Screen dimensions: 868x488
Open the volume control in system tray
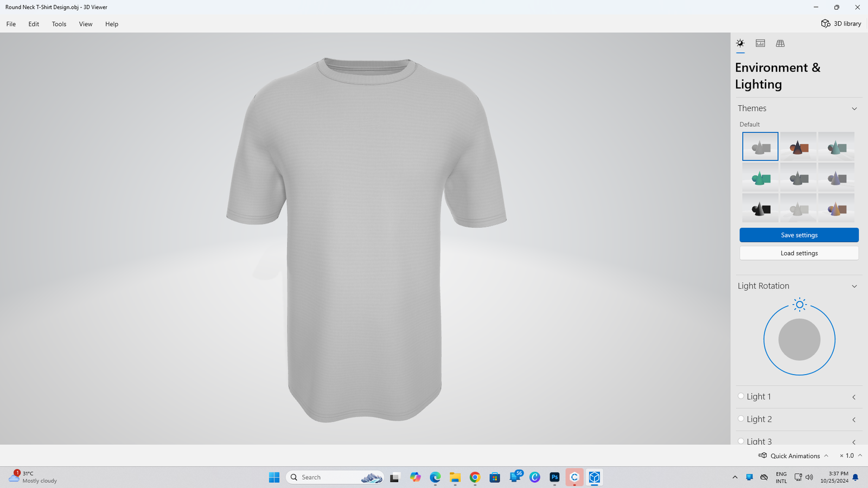(809, 477)
